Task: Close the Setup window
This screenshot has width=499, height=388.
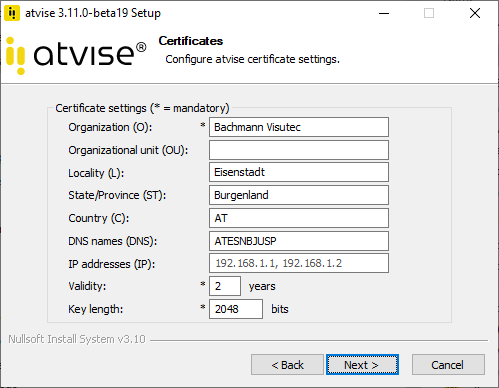Action: [475, 13]
